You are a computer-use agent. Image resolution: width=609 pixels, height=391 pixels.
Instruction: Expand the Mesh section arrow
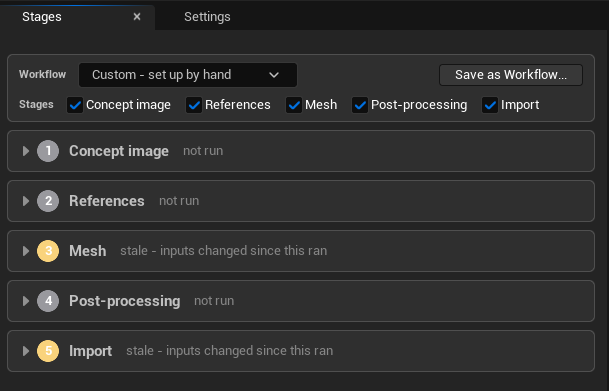(26, 251)
